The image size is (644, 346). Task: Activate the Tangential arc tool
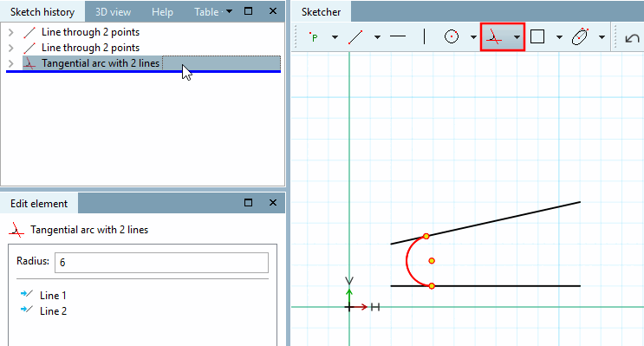495,37
